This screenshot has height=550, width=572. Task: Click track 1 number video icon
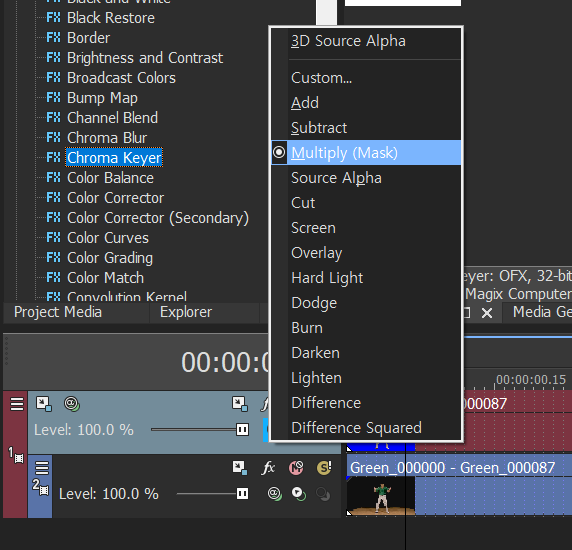16,455
